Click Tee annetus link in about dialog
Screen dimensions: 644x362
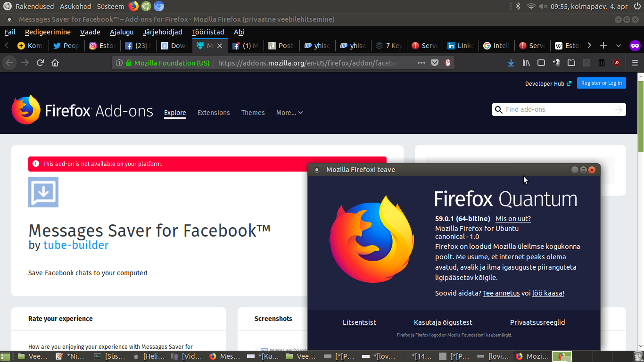pyautogui.click(x=501, y=293)
